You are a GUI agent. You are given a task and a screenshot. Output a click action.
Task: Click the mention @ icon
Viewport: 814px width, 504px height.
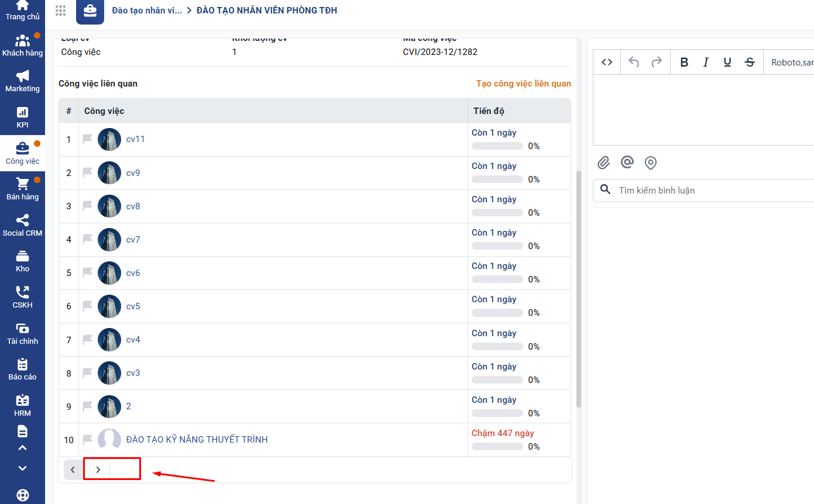tap(627, 163)
